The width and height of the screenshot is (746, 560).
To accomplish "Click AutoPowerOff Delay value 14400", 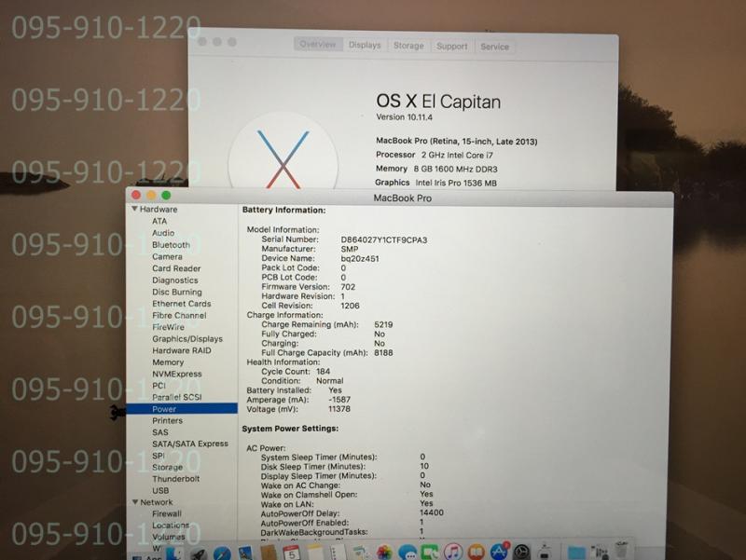I will [432, 512].
